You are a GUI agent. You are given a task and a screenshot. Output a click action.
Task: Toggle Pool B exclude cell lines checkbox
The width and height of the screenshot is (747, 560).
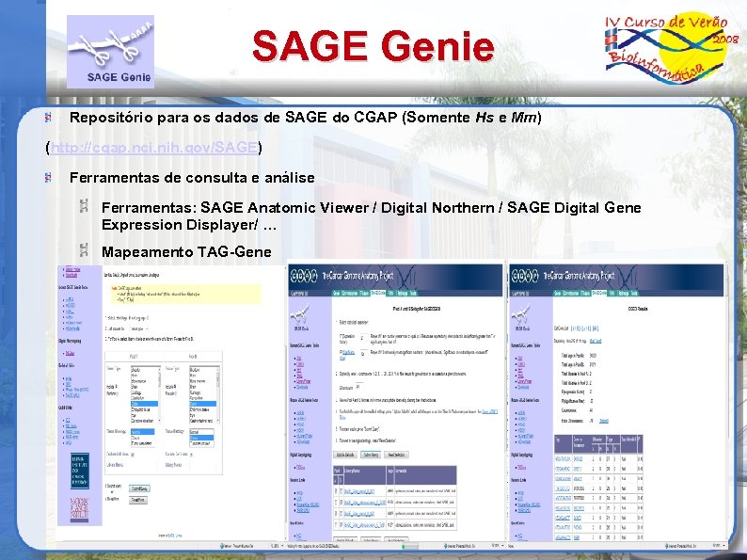point(192,455)
